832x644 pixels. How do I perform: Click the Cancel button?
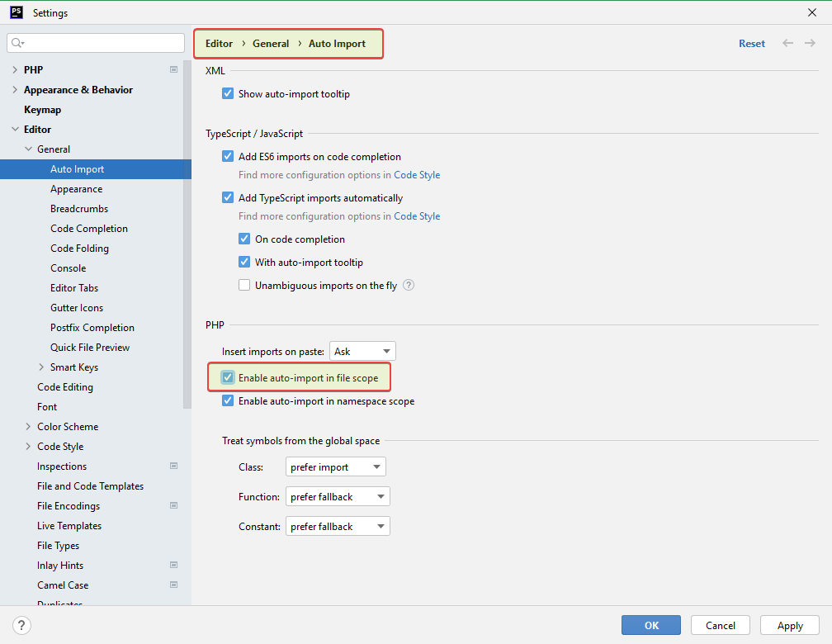720,625
